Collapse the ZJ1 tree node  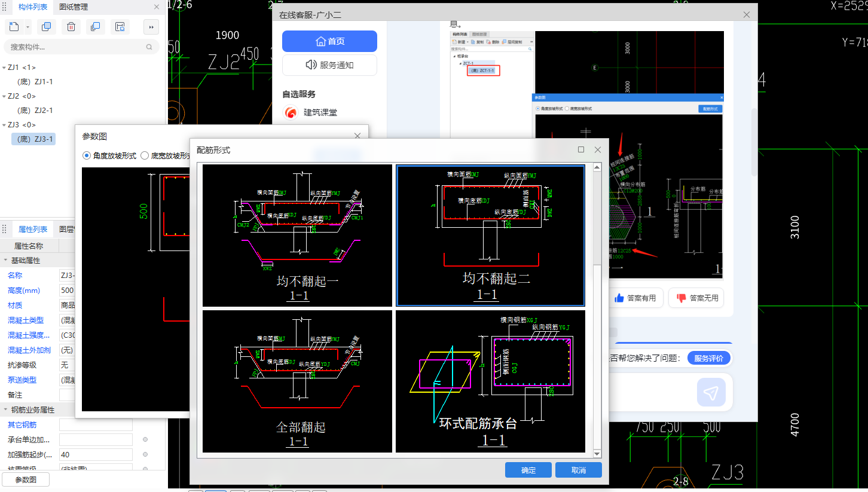[4, 68]
